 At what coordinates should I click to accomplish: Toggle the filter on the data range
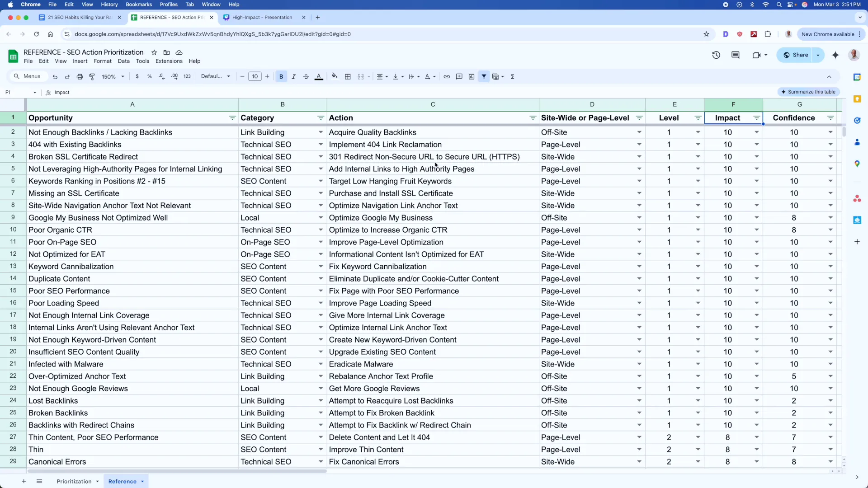pyautogui.click(x=484, y=76)
